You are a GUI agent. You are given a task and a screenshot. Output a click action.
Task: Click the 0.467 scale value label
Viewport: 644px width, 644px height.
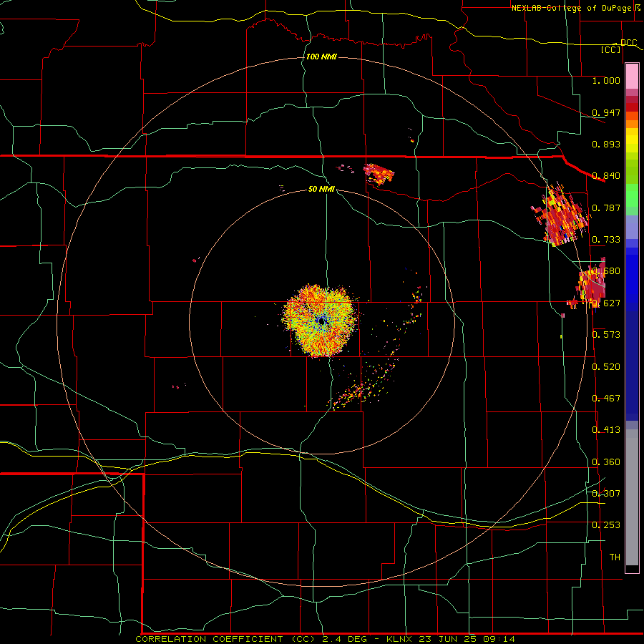[x=606, y=399]
